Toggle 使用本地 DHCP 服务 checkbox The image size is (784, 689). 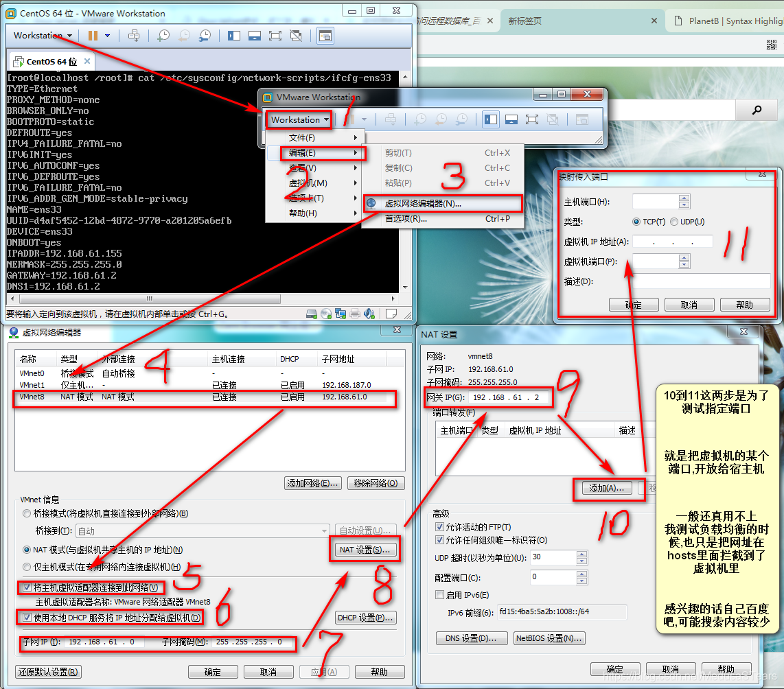pos(27,618)
